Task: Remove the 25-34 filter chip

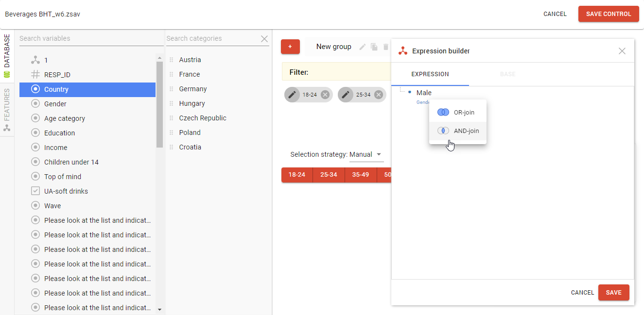Action: [x=379, y=95]
